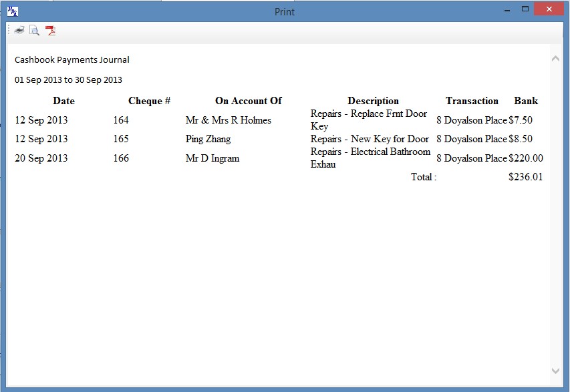570x392 pixels.
Task: Print the report via the printer icon
Action: coord(19,30)
